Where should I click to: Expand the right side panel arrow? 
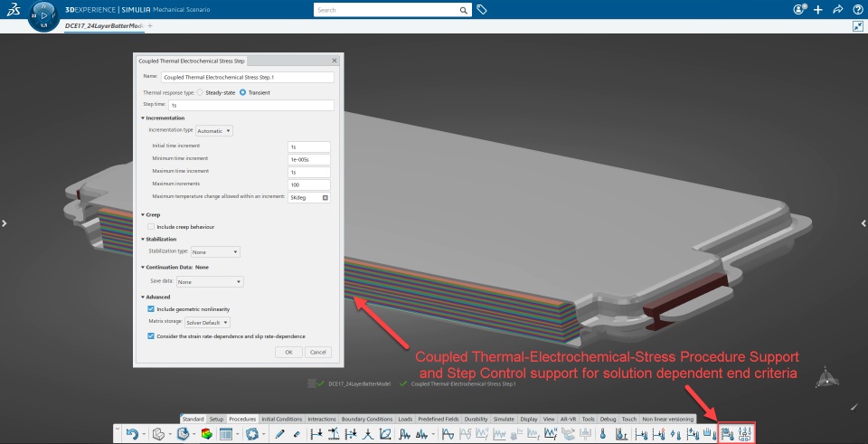click(x=863, y=223)
